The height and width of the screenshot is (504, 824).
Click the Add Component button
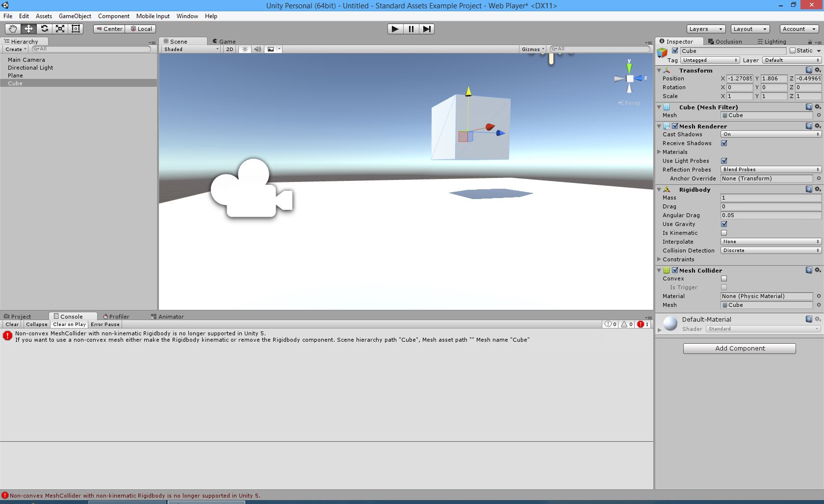[739, 348]
